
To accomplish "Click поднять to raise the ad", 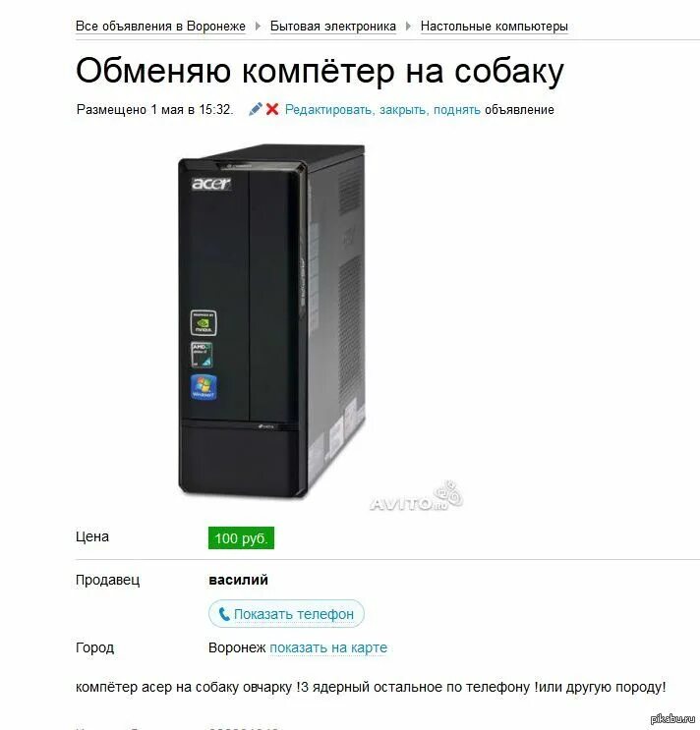I will (457, 110).
